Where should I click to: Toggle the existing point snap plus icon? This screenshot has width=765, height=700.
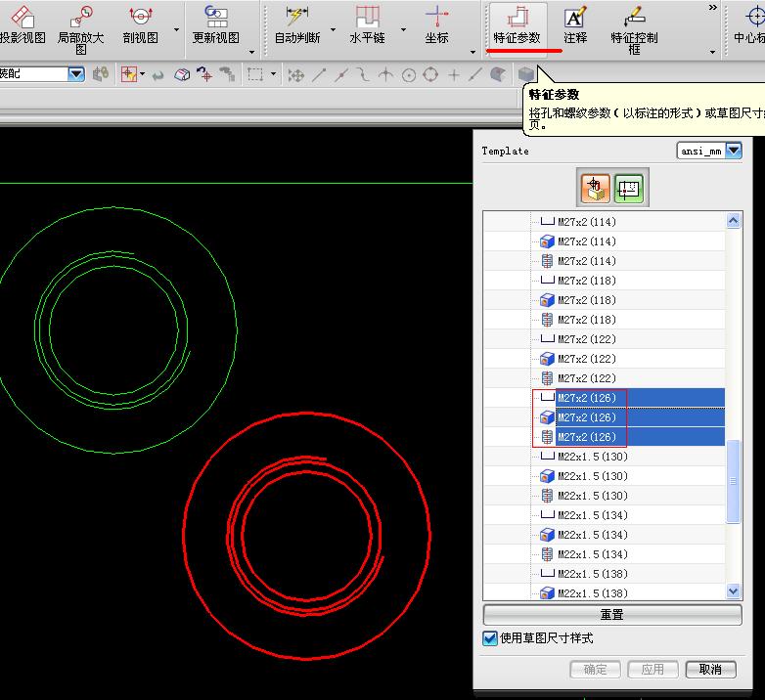454,74
